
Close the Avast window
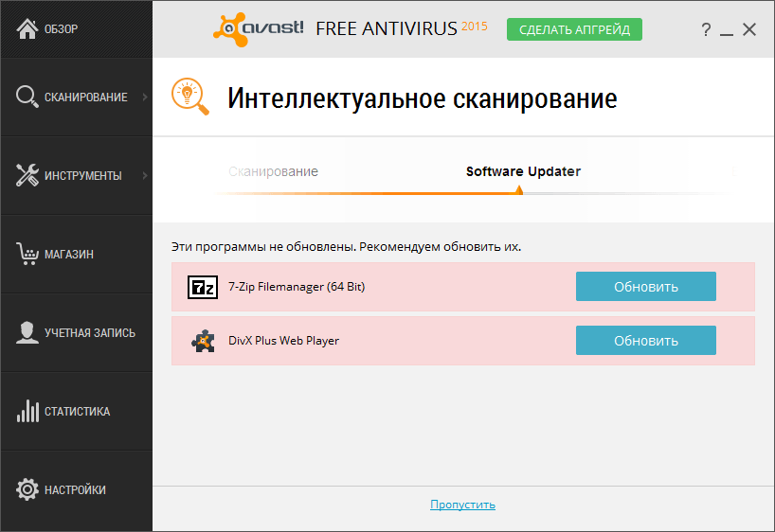point(749,29)
